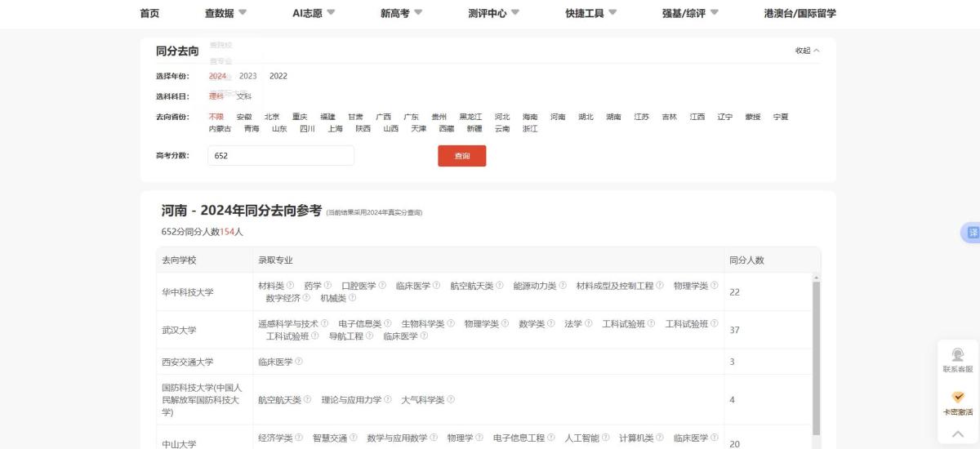Select year 2024
Viewport: 980px width, 449px height.
point(217,76)
